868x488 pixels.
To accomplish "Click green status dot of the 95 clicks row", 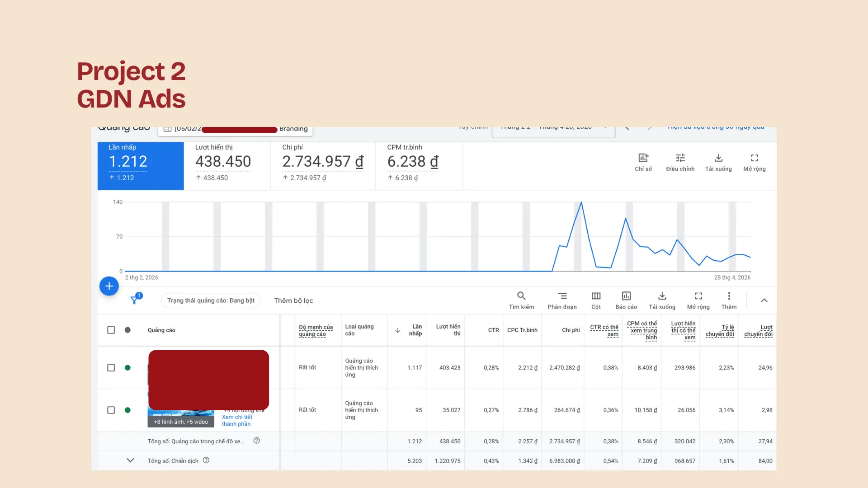I will click(x=127, y=410).
